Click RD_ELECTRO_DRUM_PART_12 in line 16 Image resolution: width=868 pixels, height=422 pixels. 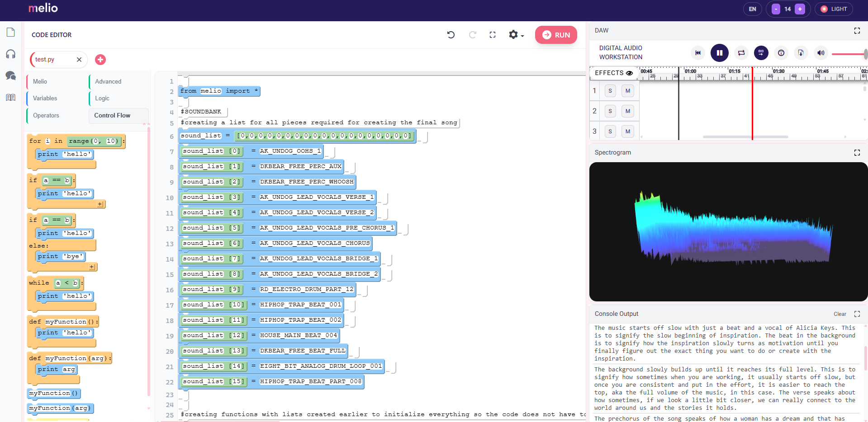click(x=307, y=290)
